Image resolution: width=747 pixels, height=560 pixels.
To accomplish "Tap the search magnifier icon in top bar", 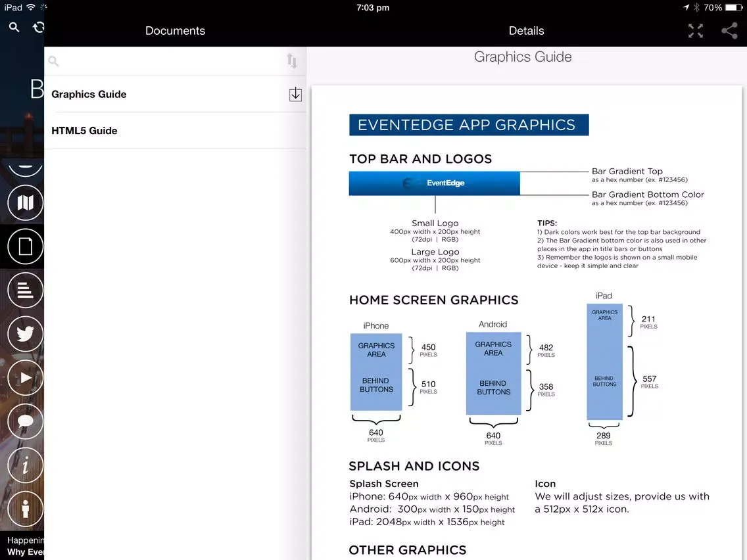I will tap(14, 28).
